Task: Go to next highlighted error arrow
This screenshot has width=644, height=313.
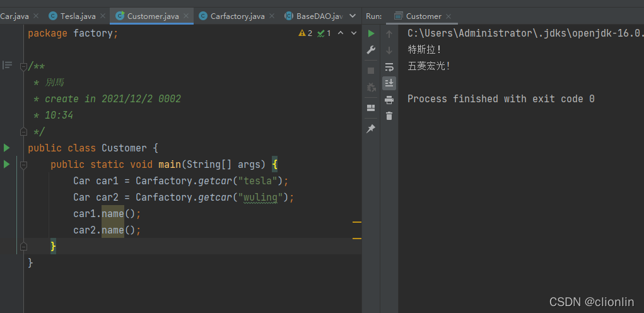Action: coord(354,33)
